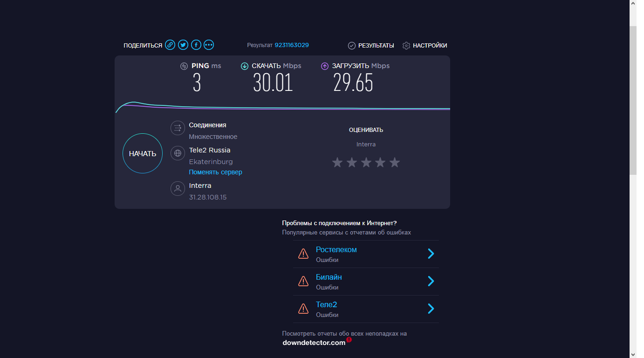Rate Interra two stars
This screenshot has height=358, width=644.
coord(352,162)
